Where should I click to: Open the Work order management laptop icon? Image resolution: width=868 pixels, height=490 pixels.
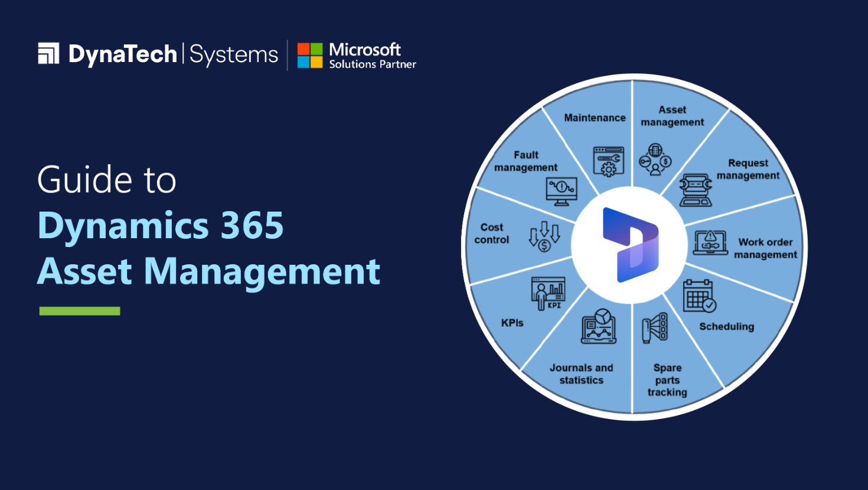coord(710,243)
